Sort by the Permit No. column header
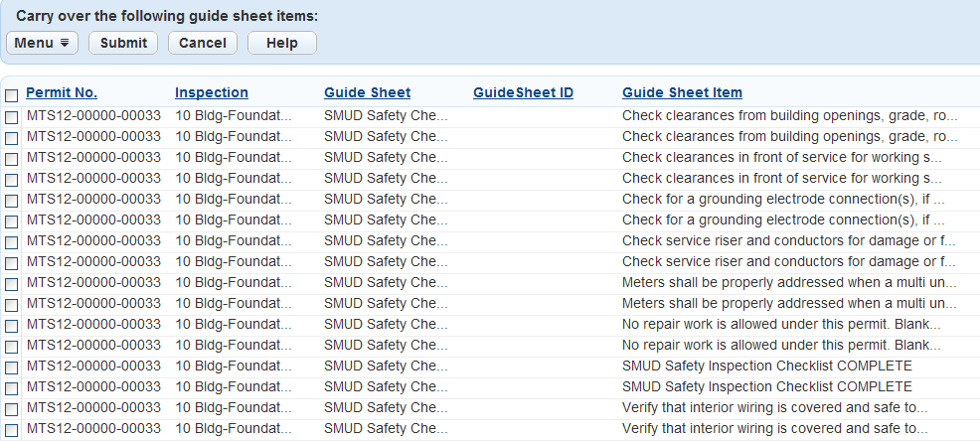Screen dimensions: 980x441 (62, 92)
